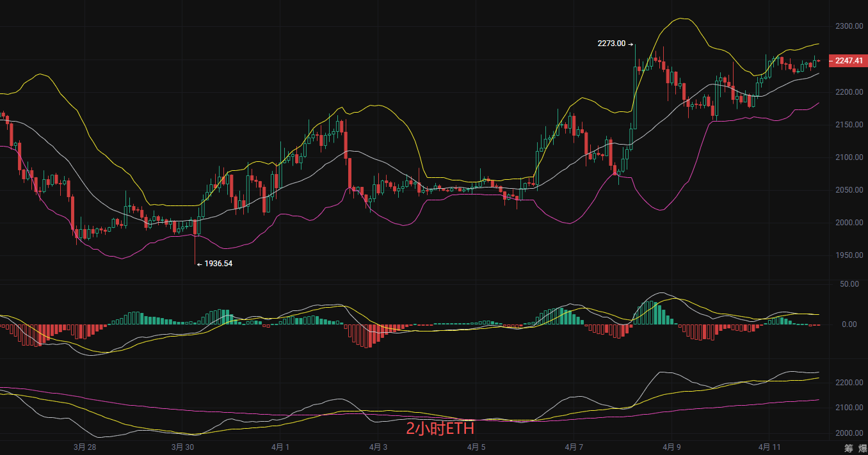Screen dimensions: 868x455
Task: Click the 爆 button in bottom-right corner
Action: [862, 448]
